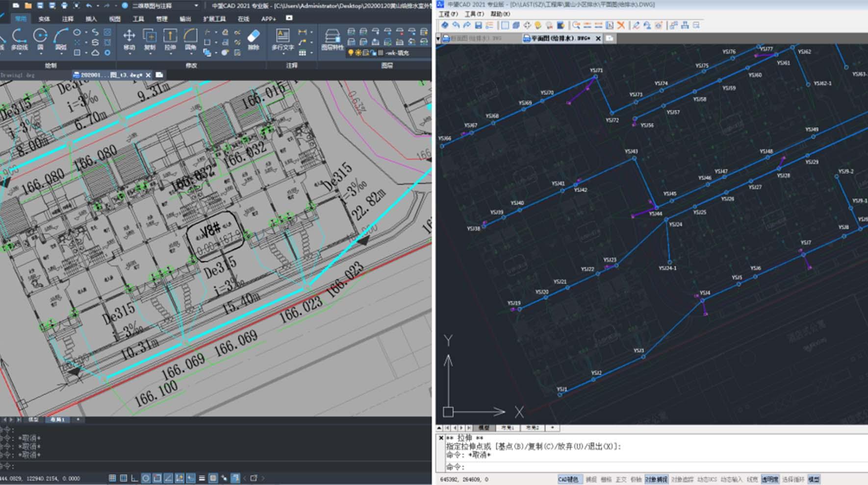868x485 pixels.
Task: Select the Arc (圆弧) drawing tool
Action: [x=61, y=39]
